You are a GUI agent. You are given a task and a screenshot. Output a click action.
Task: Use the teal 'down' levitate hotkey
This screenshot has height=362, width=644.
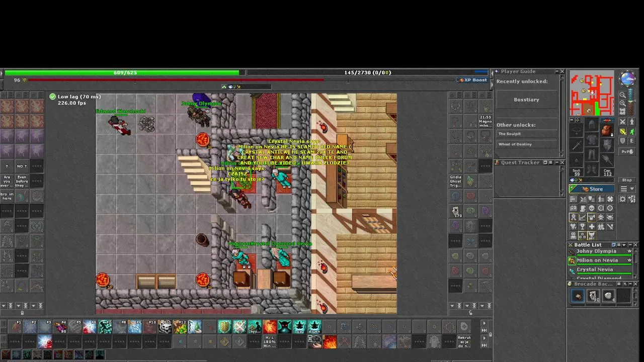point(315,327)
